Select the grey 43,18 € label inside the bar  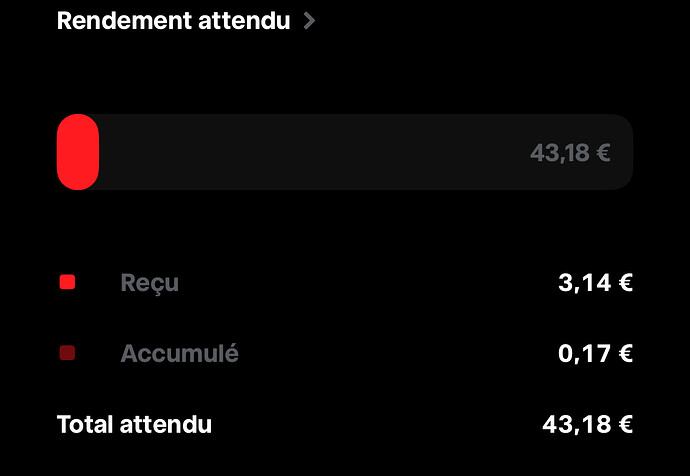pyautogui.click(x=570, y=153)
